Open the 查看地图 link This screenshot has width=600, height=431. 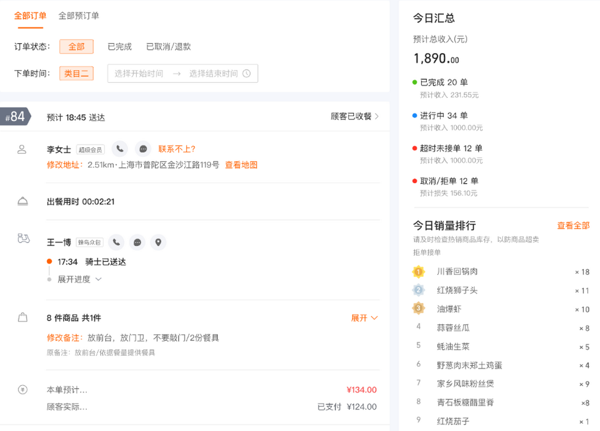[241, 164]
